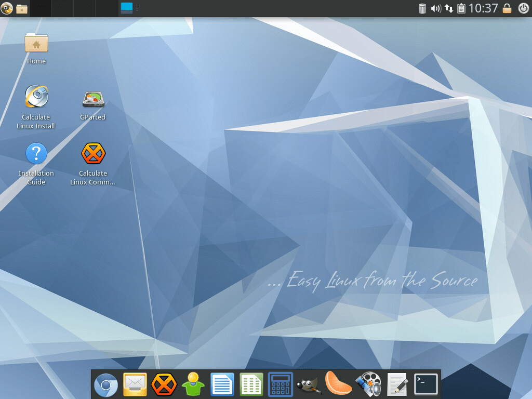
Task: Launch the calculator from the dock
Action: (x=280, y=384)
